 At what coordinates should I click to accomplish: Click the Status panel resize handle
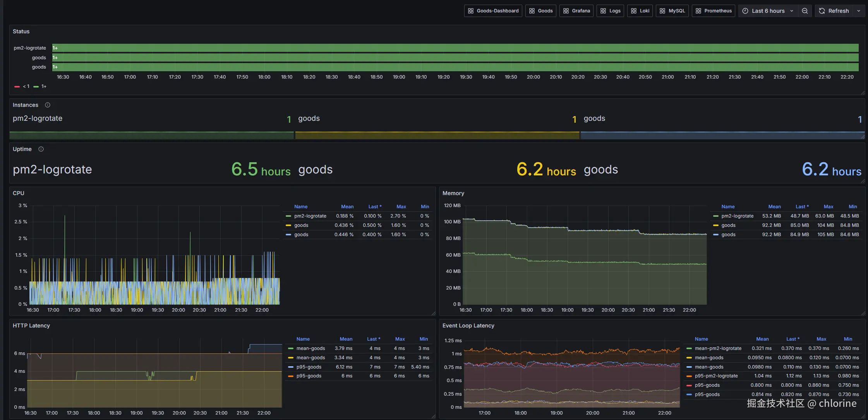pos(863,93)
